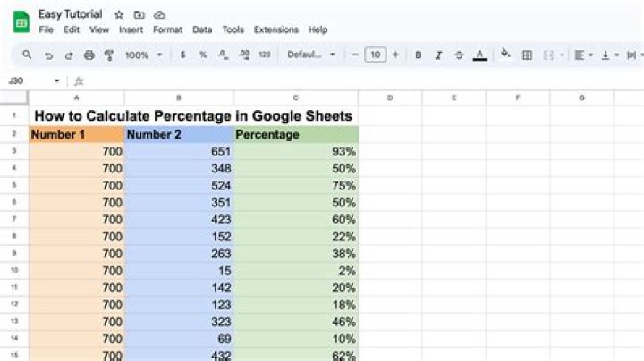Expand merge cells dropdown arrow
This screenshot has height=361, width=644.
[x=562, y=55]
